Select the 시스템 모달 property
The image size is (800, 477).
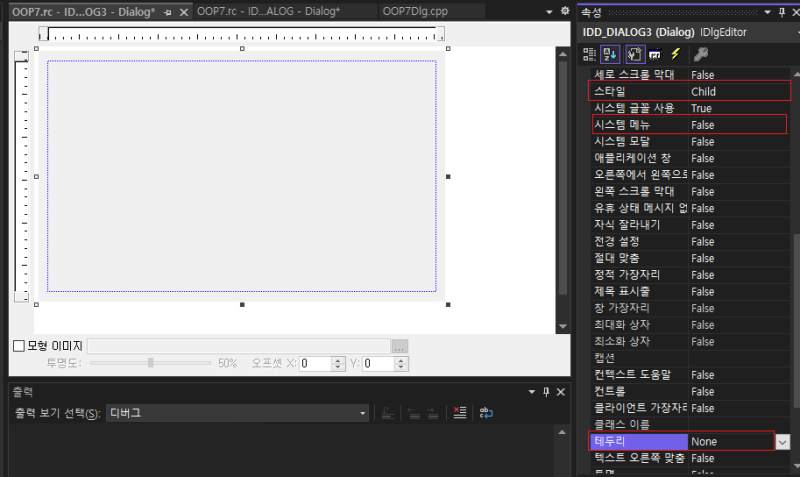pyautogui.click(x=621, y=141)
